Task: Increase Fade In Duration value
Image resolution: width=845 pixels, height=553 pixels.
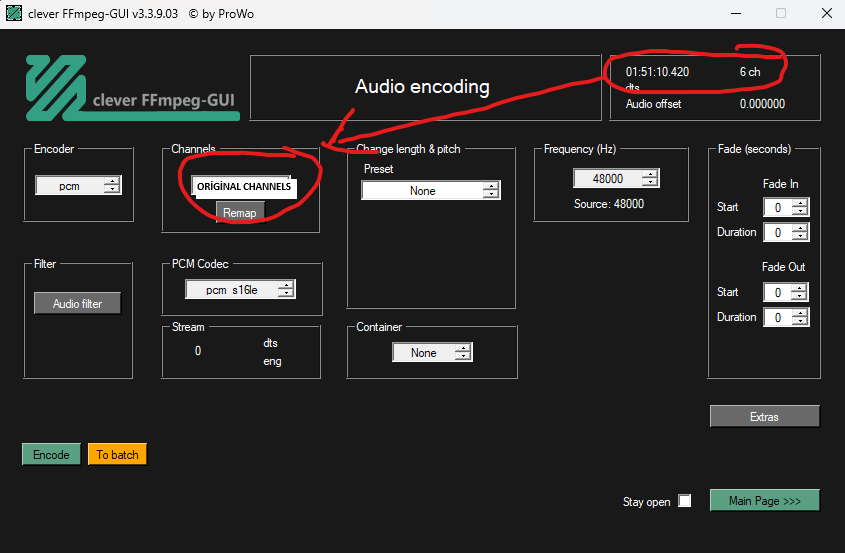Action: (800, 228)
